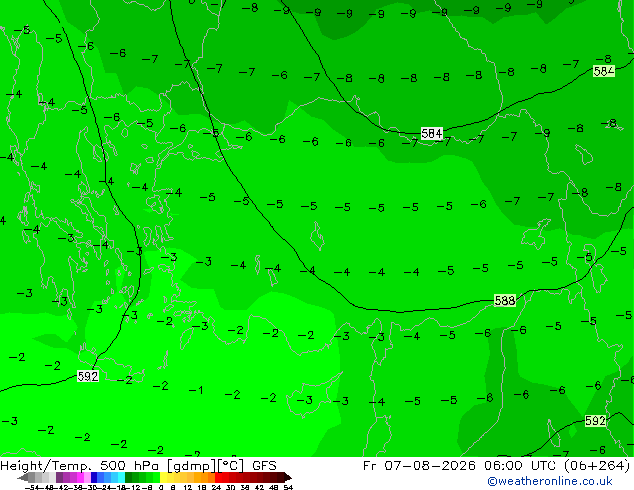Click the 'GFS' model name text
The height and width of the screenshot is (490, 634).
pos(264,466)
